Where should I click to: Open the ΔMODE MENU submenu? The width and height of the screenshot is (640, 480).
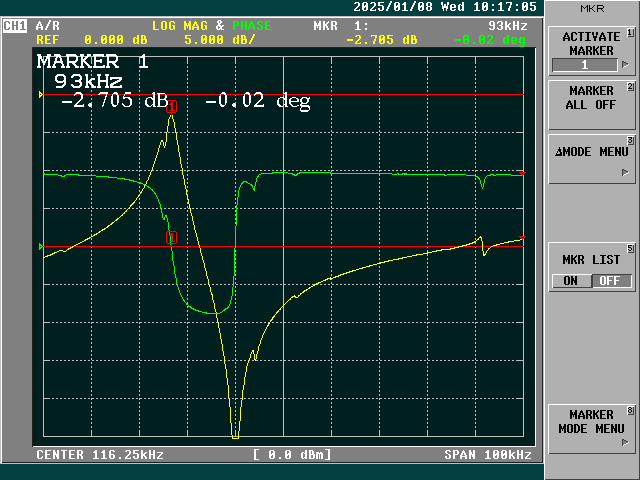[591, 152]
